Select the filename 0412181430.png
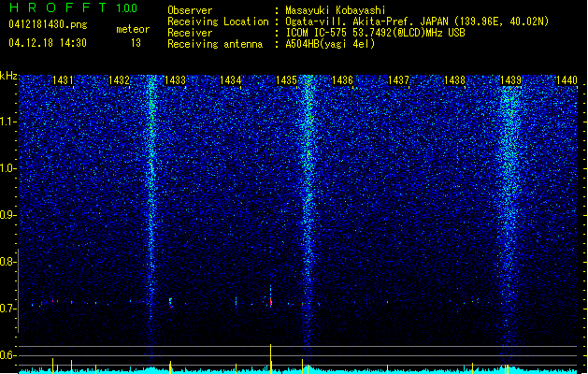The height and width of the screenshot is (374, 588). point(48,24)
